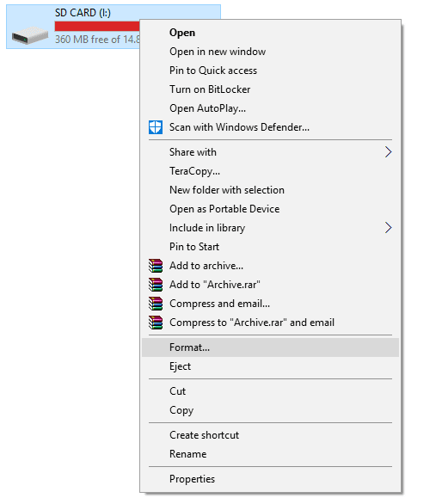Screen dimensions: 442x504
Task: Eject the SD card
Action: click(x=270, y=366)
